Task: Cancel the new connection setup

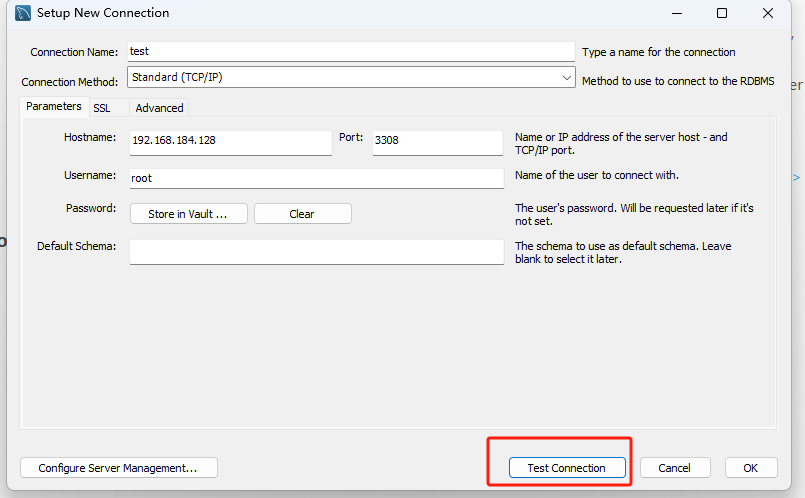Action: (675, 468)
